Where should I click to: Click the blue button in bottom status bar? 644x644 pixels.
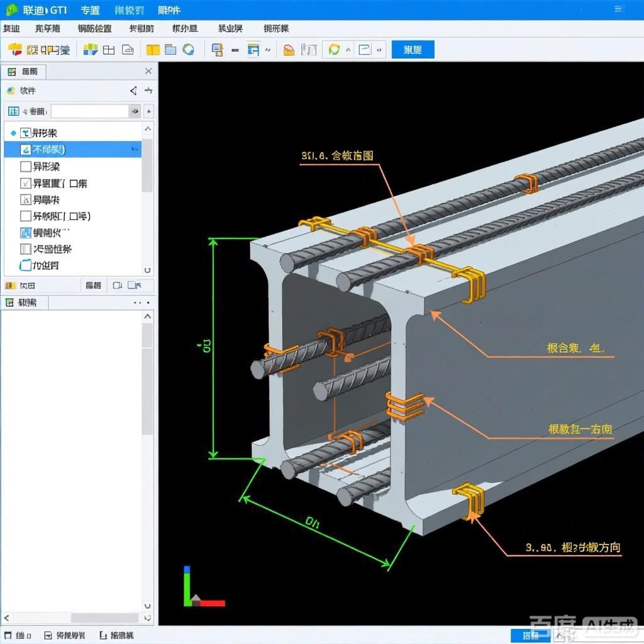point(525,636)
